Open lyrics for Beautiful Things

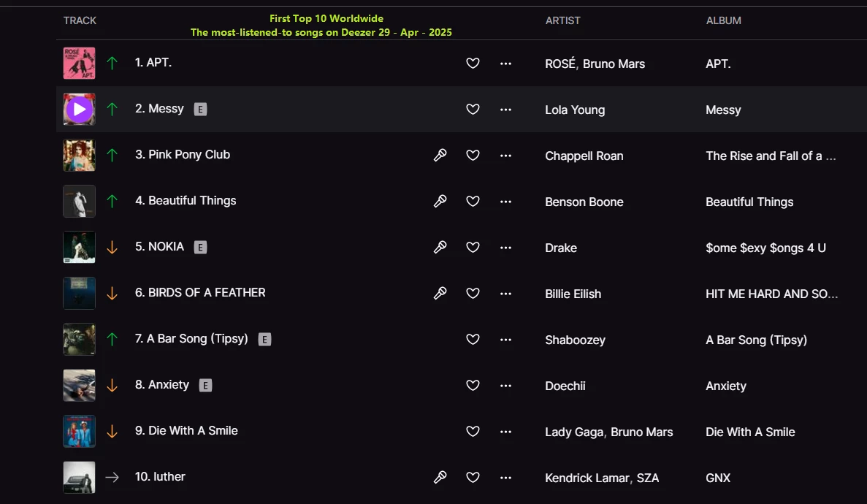tap(440, 202)
